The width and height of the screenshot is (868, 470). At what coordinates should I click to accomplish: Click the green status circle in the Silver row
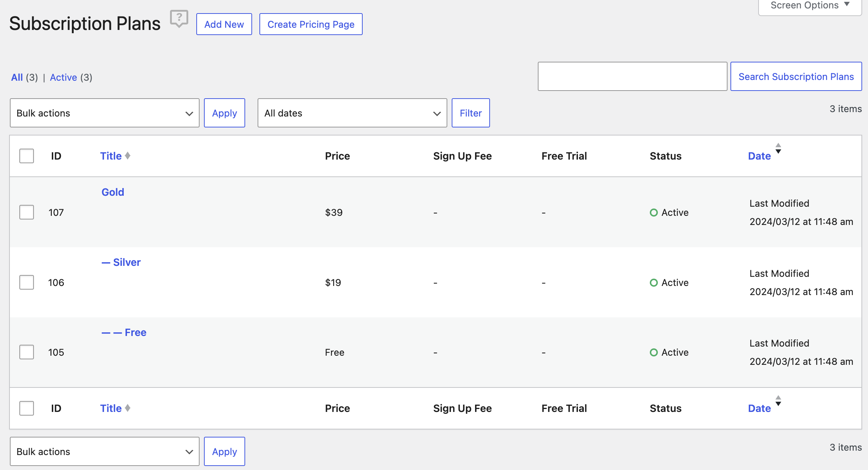pos(654,283)
